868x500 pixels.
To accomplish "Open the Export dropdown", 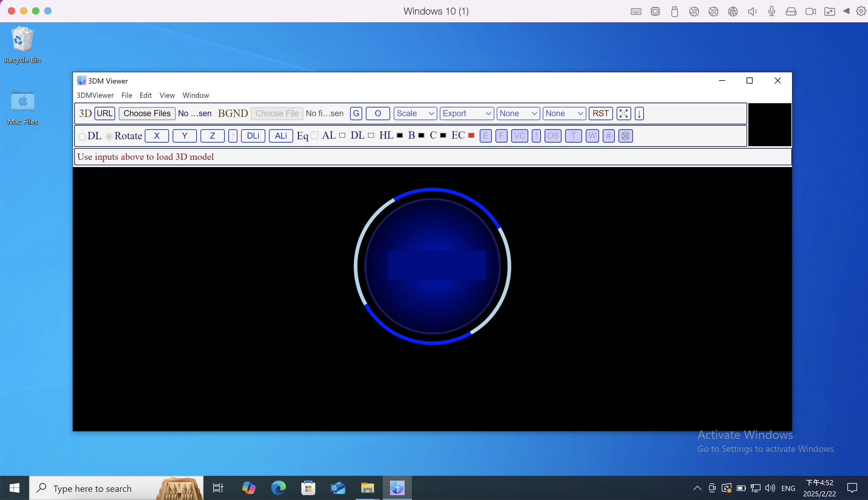I will [x=466, y=113].
